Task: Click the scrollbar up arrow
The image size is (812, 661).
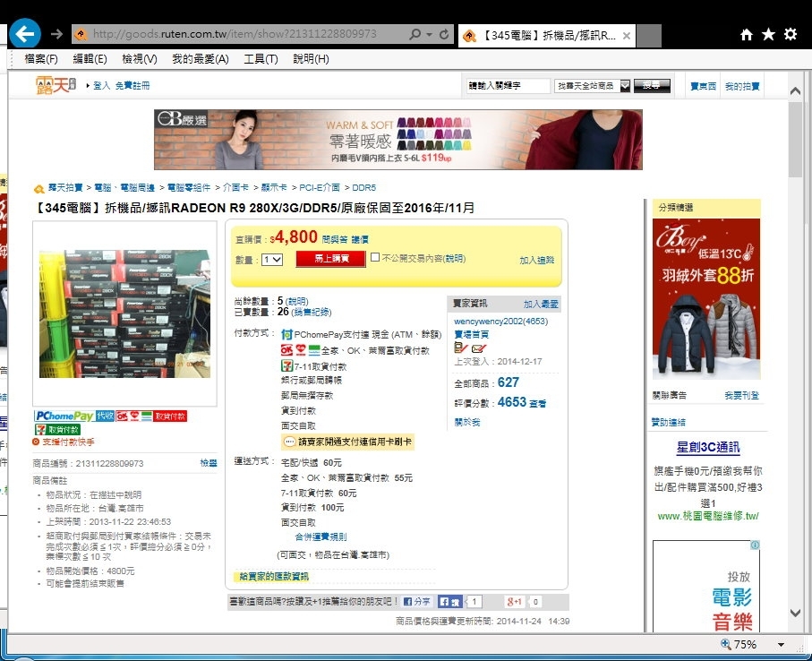Action: 795,91
